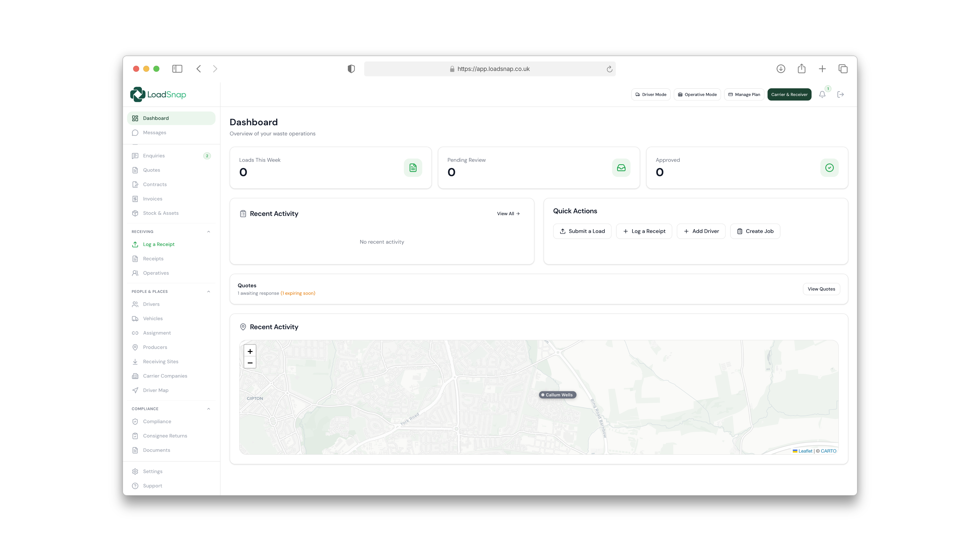Click the browser address bar

pyautogui.click(x=490, y=69)
